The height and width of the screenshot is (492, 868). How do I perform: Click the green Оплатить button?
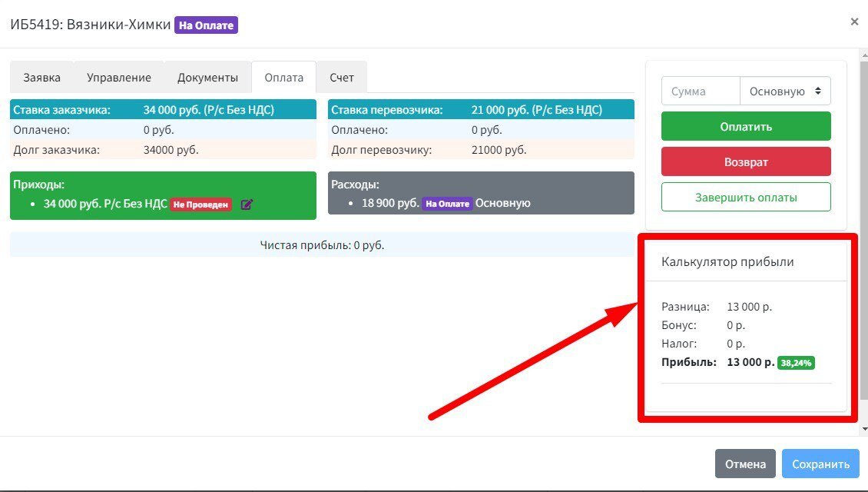coord(746,126)
